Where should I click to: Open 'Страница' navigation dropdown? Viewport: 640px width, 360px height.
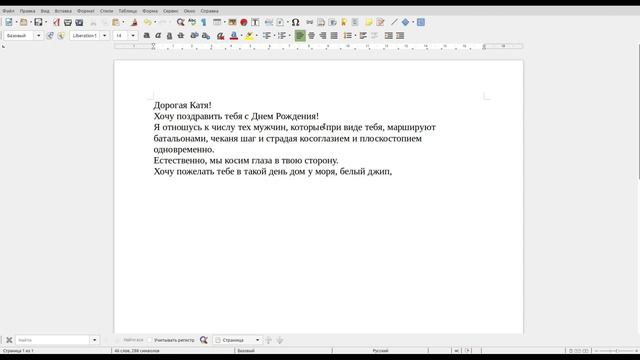click(237, 340)
